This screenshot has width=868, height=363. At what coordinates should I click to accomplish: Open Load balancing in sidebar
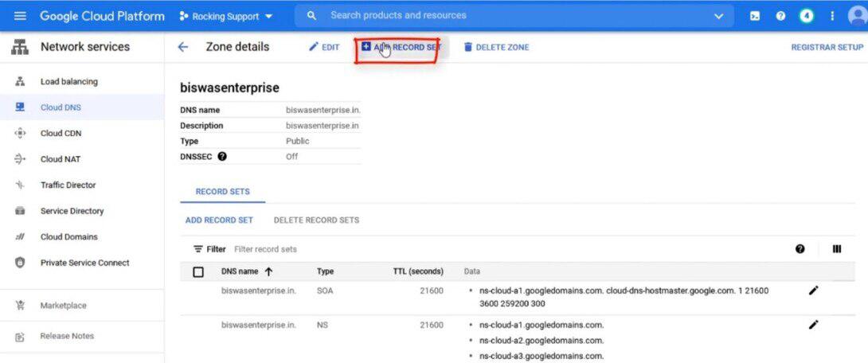pyautogui.click(x=68, y=82)
